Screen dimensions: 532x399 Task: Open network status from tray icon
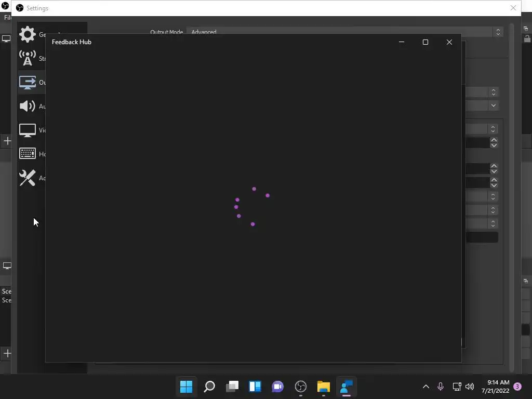coord(457,387)
